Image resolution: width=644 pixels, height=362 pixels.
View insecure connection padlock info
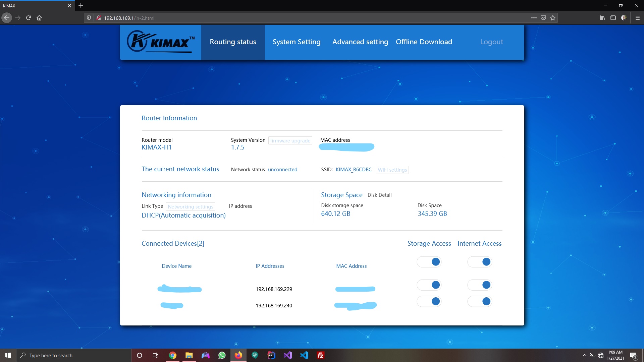tap(99, 18)
